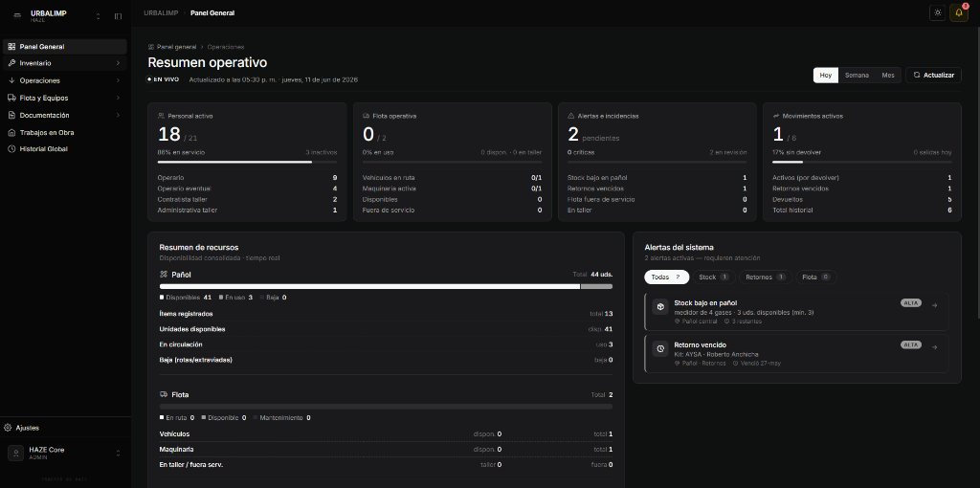This screenshot has width=980, height=488.
Task: Click 'Activos (por devolver)' row
Action: click(862, 177)
